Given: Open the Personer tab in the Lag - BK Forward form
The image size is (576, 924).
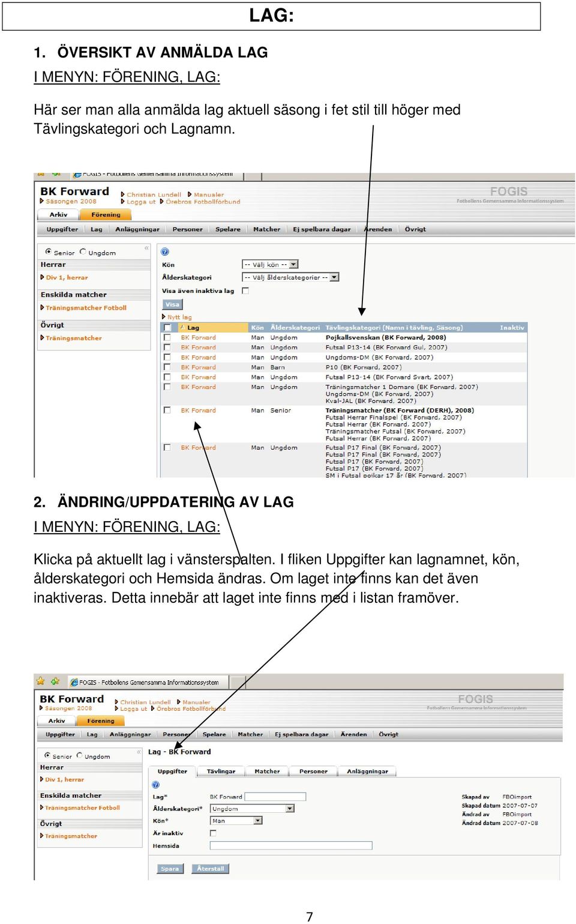Looking at the screenshot, I should 313,771.
